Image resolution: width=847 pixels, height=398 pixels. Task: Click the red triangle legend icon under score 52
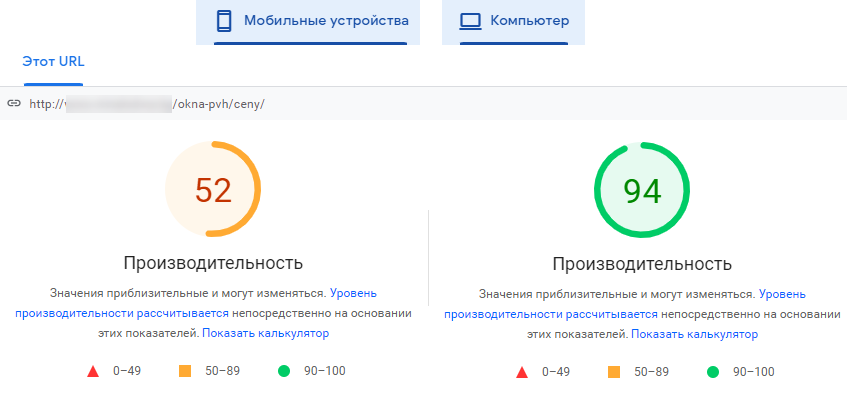[93, 371]
